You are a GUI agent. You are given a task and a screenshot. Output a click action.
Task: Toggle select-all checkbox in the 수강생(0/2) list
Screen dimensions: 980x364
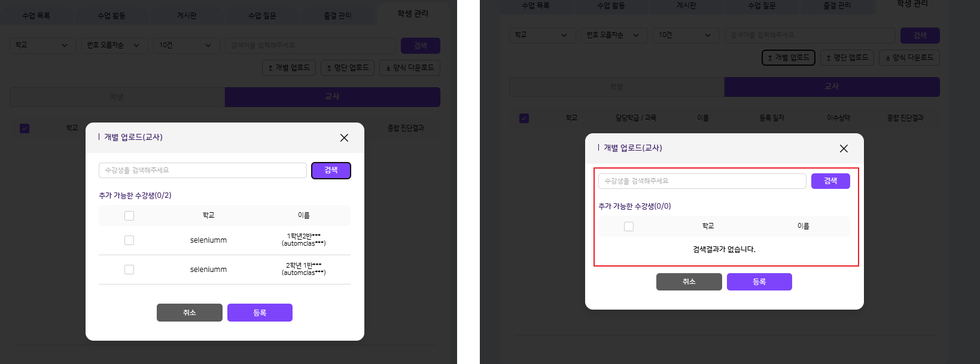[x=129, y=216]
